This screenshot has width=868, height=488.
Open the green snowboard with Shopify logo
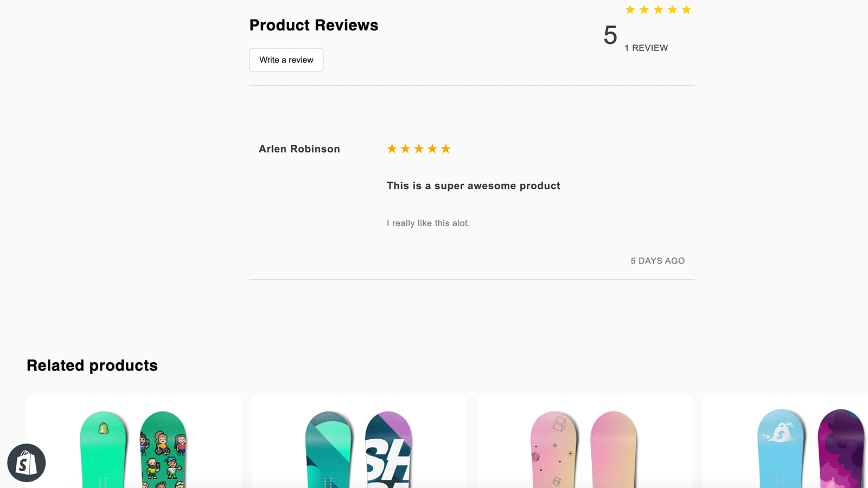click(103, 450)
